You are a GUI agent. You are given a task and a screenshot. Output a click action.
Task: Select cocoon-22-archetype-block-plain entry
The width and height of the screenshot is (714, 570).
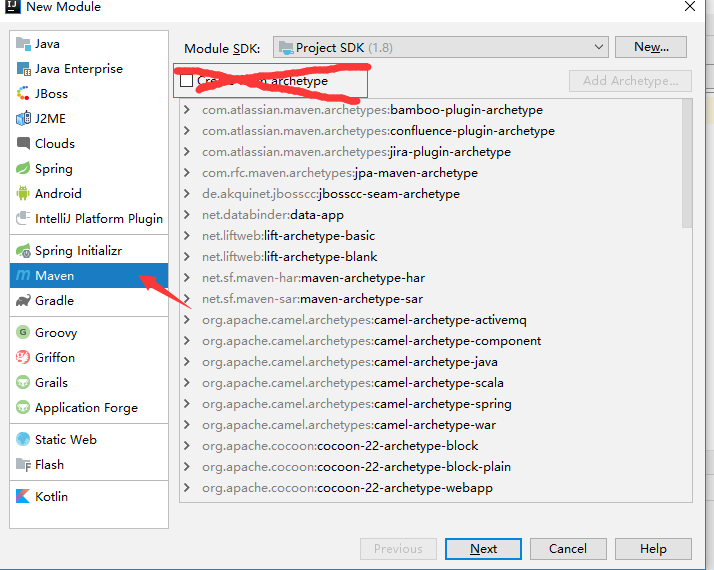click(x=357, y=467)
